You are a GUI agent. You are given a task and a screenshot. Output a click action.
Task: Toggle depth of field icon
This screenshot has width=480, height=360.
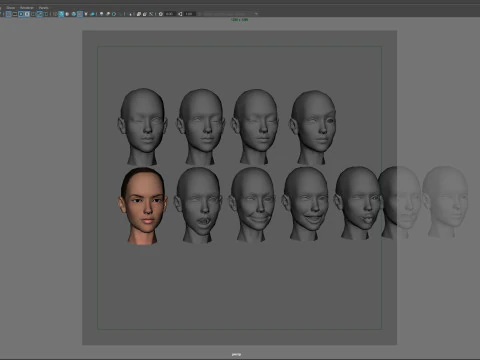(x=120, y=14)
